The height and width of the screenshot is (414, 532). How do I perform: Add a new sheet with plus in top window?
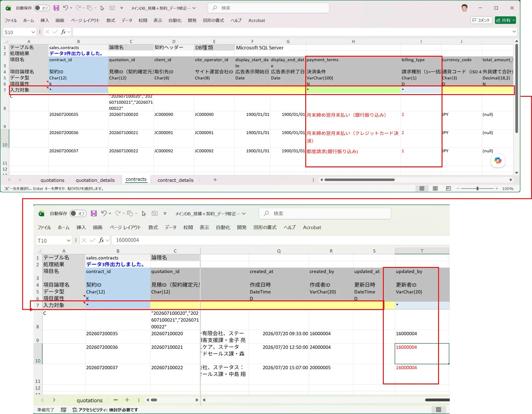pos(215,180)
